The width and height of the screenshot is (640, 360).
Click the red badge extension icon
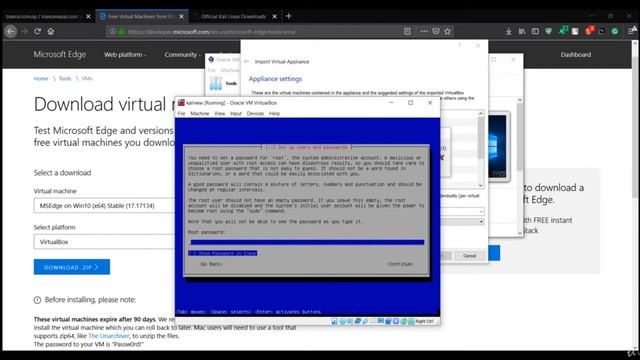(589, 31)
